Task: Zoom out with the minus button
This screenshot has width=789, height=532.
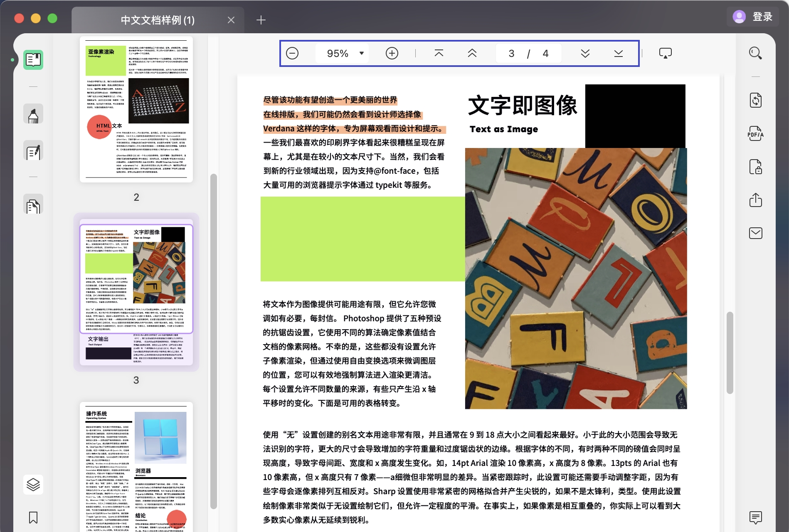Action: pos(292,53)
